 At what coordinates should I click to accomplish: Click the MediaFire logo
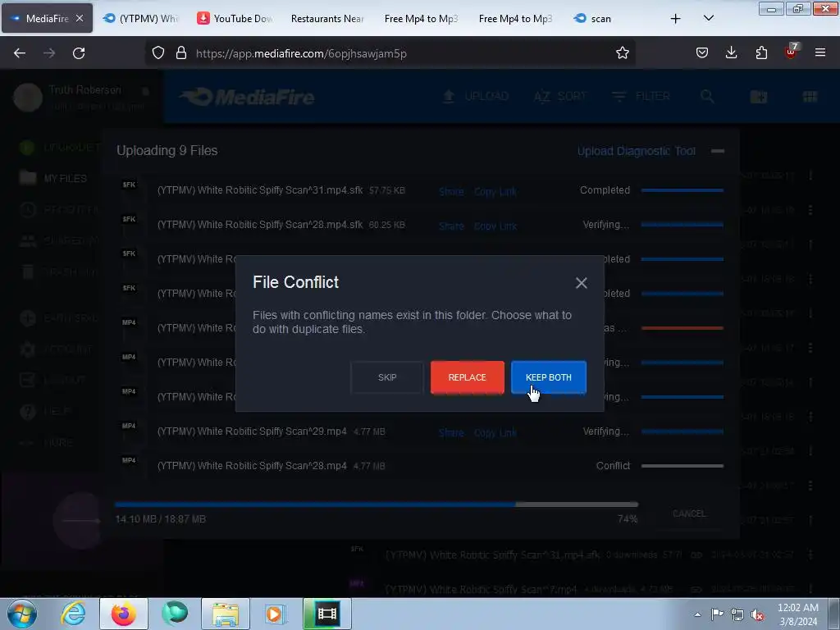coord(246,97)
